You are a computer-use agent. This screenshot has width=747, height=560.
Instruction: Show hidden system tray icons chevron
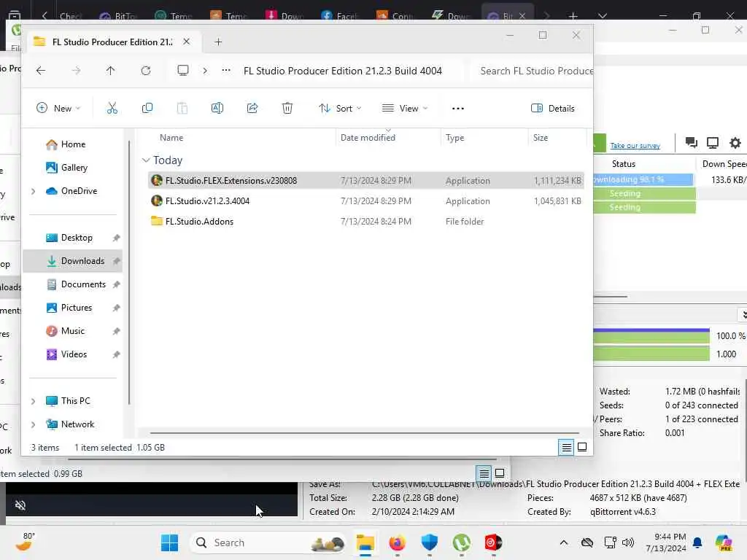(564, 542)
